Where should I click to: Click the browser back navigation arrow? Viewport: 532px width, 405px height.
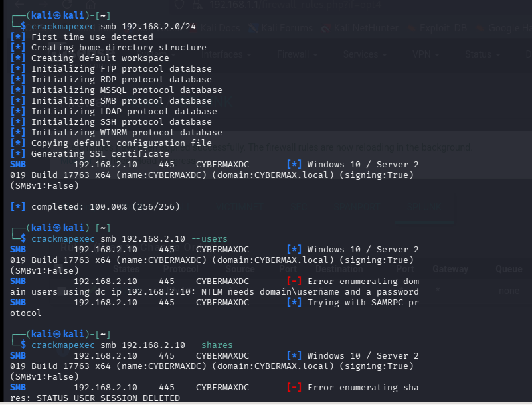pyautogui.click(x=18, y=5)
